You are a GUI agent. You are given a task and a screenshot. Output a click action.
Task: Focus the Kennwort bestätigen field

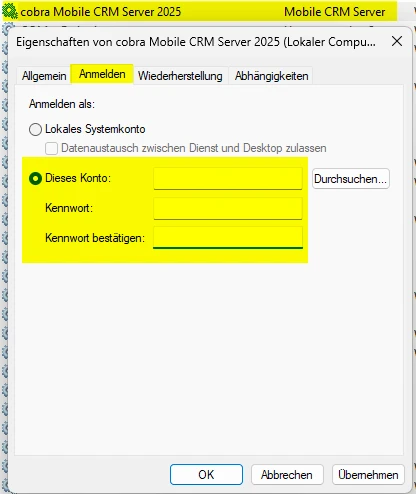(228, 238)
